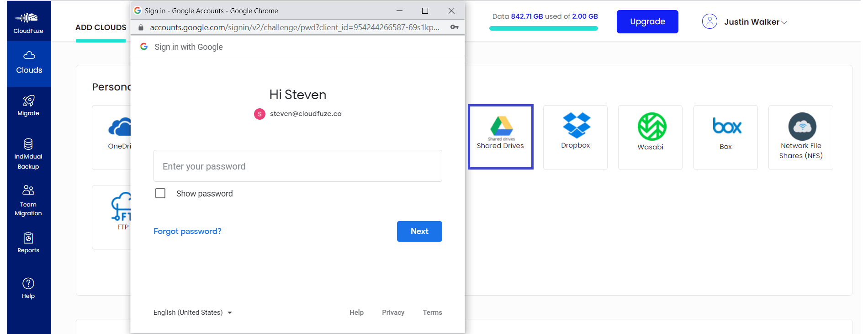Click the Next button
The width and height of the screenshot is (868, 334).
[419, 231]
